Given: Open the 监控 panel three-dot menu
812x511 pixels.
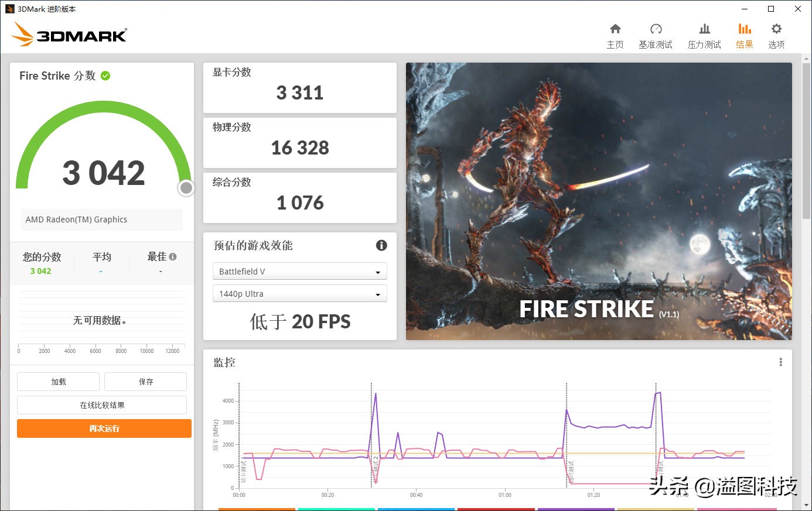Looking at the screenshot, I should coord(780,362).
